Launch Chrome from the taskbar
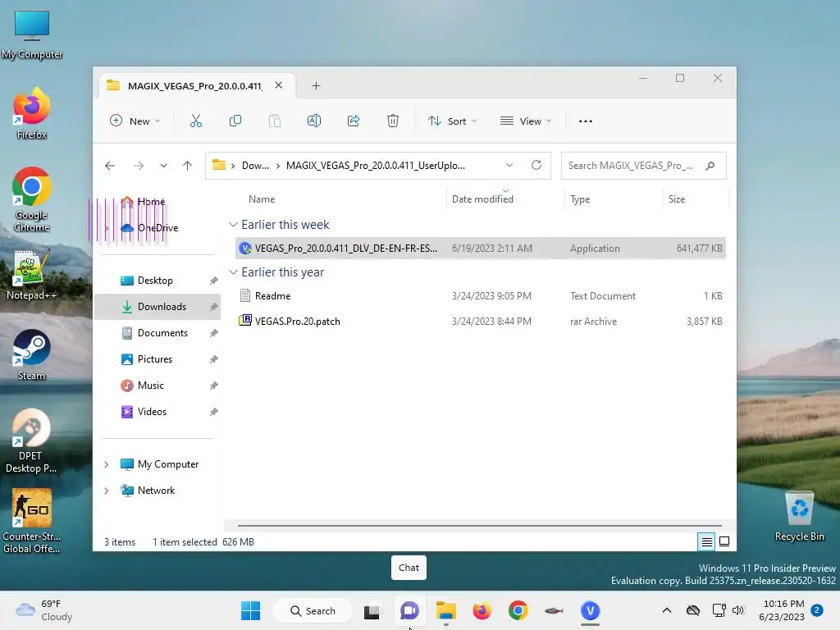The height and width of the screenshot is (630, 840). click(x=518, y=610)
